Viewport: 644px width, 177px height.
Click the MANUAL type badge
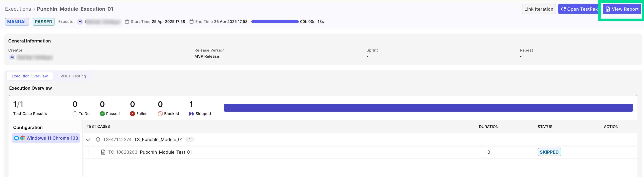(x=17, y=22)
